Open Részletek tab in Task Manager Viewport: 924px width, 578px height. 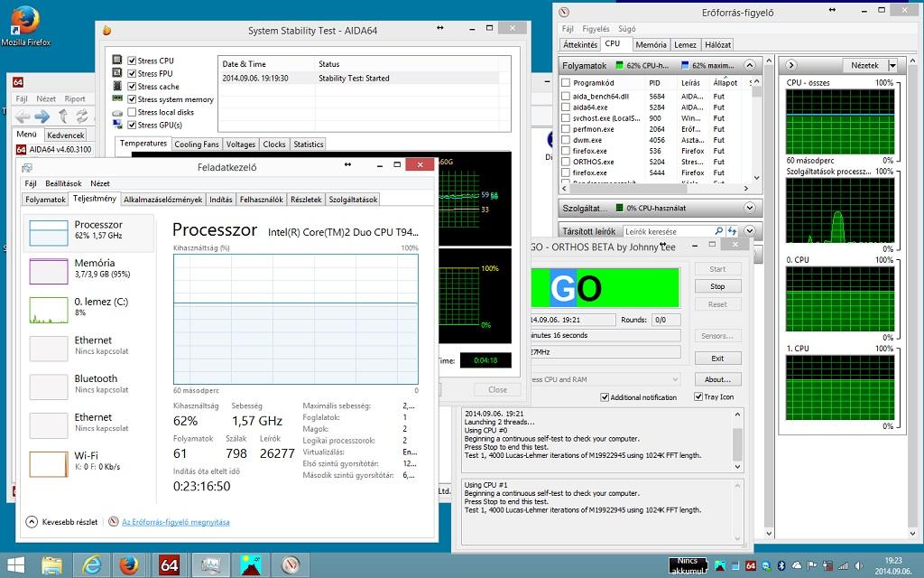306,200
